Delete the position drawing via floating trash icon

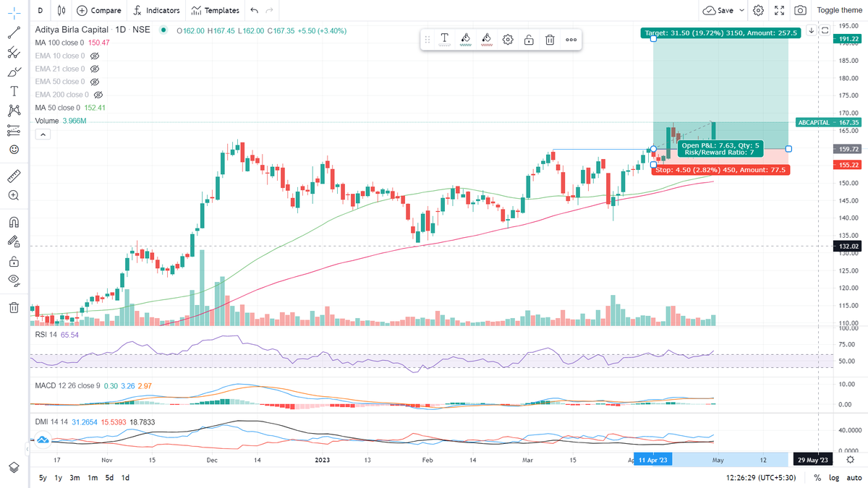pos(550,40)
